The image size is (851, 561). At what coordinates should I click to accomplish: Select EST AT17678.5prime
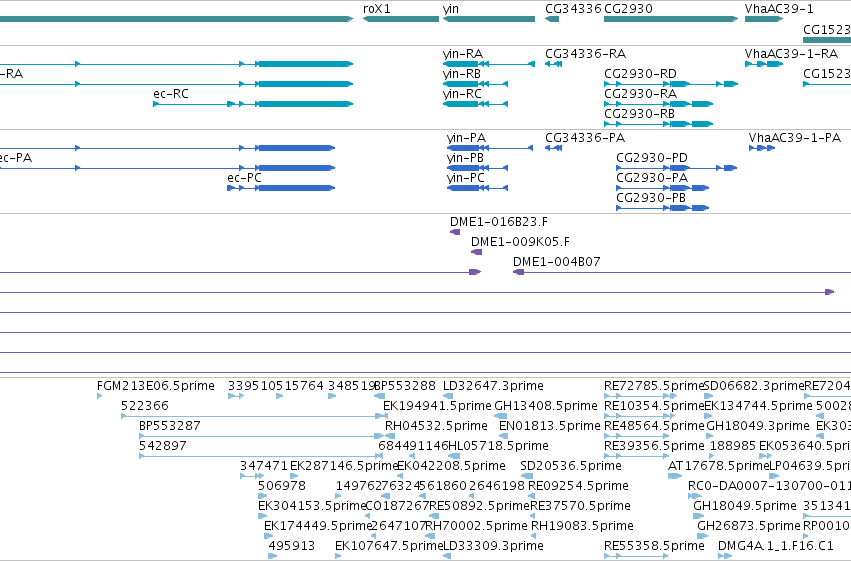tap(675, 476)
